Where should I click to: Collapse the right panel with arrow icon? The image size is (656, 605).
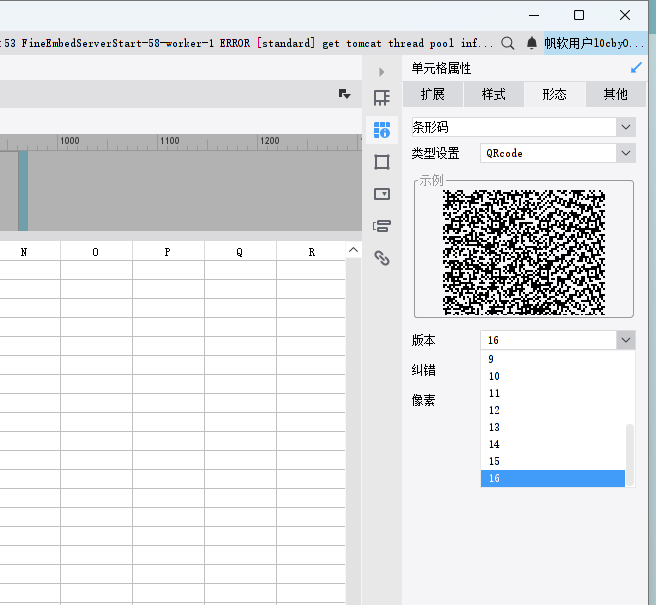click(382, 72)
